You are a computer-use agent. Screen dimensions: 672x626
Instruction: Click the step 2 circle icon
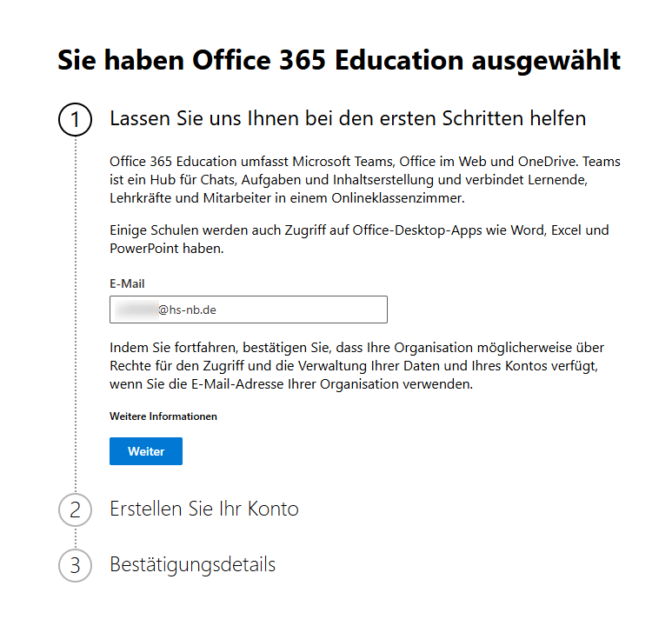click(x=75, y=509)
